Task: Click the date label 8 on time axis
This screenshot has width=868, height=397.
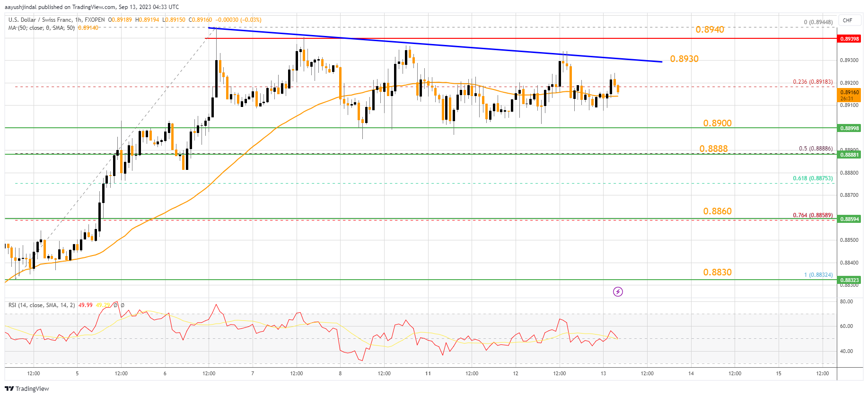Action: pyautogui.click(x=340, y=373)
